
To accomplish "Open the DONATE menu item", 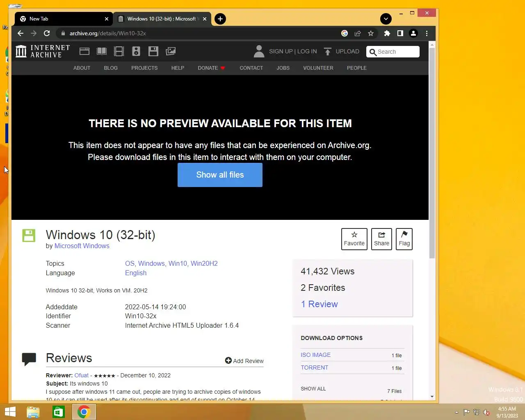I will click(211, 68).
